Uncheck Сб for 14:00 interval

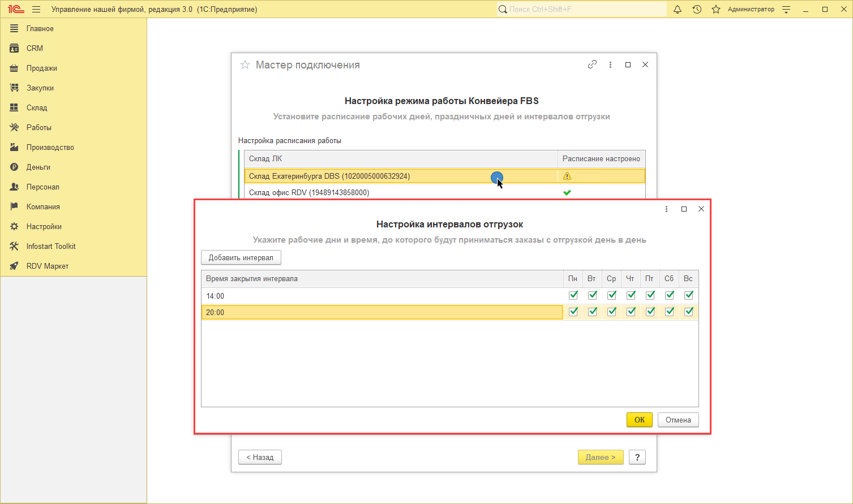(x=670, y=295)
